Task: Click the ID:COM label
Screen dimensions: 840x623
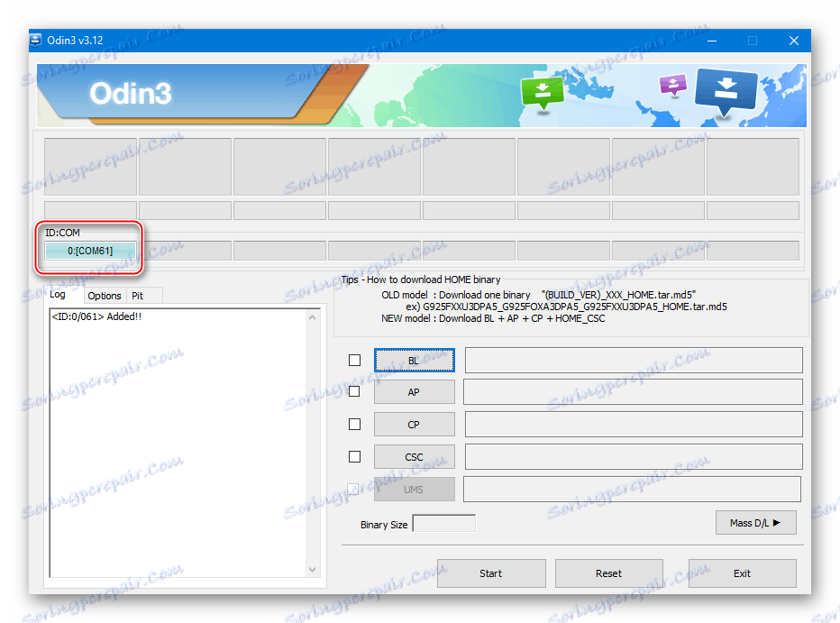Action: pos(62,233)
